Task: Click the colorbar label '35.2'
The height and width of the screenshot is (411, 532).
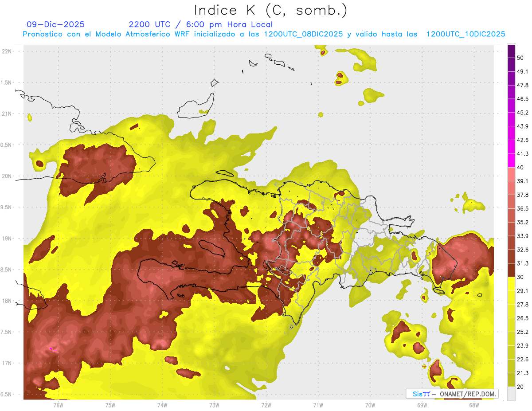Action: point(523,222)
